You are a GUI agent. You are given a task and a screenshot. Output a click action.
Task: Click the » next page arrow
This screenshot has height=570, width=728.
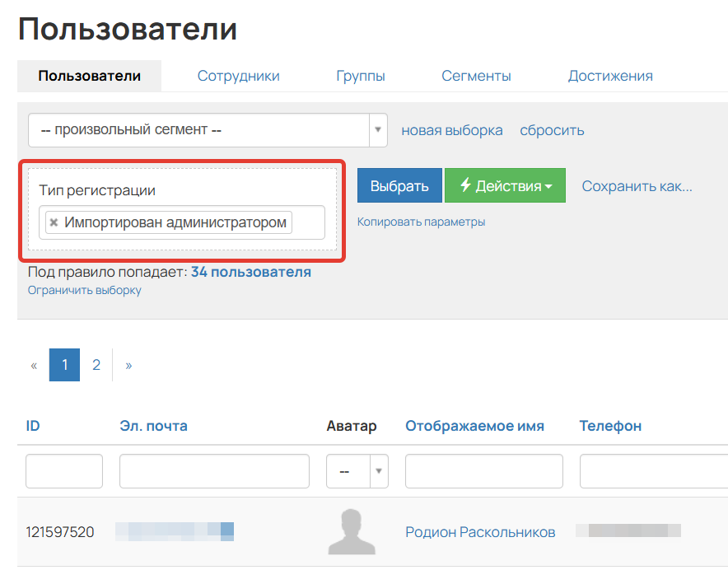click(128, 364)
